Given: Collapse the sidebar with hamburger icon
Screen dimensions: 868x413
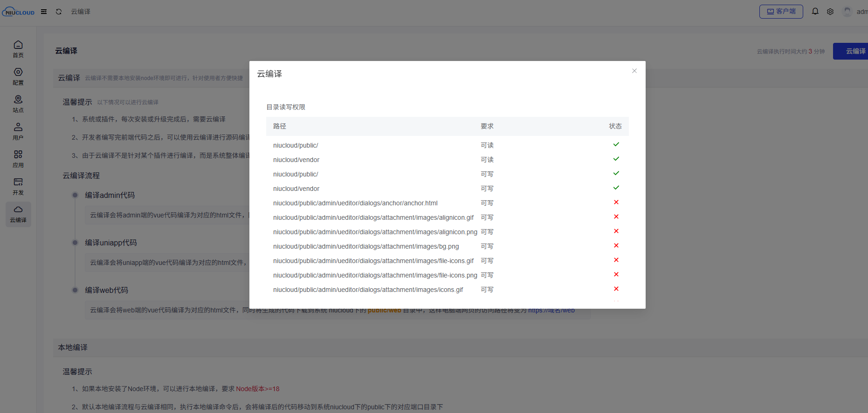Looking at the screenshot, I should pos(44,12).
